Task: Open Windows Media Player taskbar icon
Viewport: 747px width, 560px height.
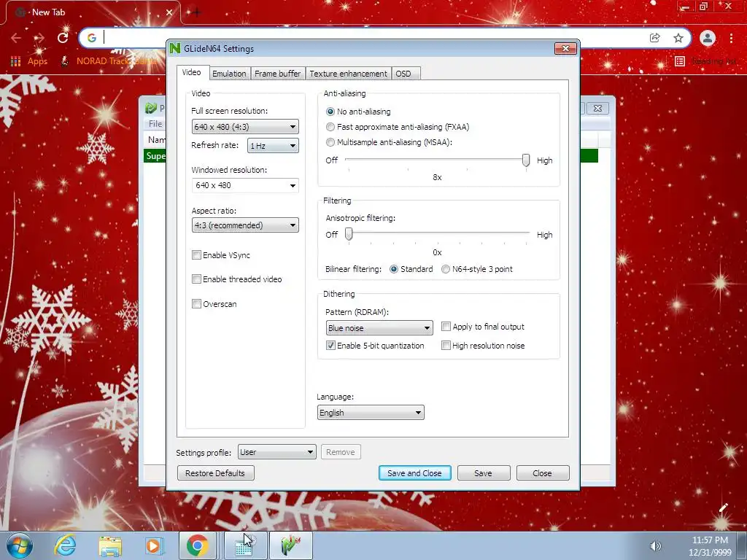Action: tap(153, 545)
